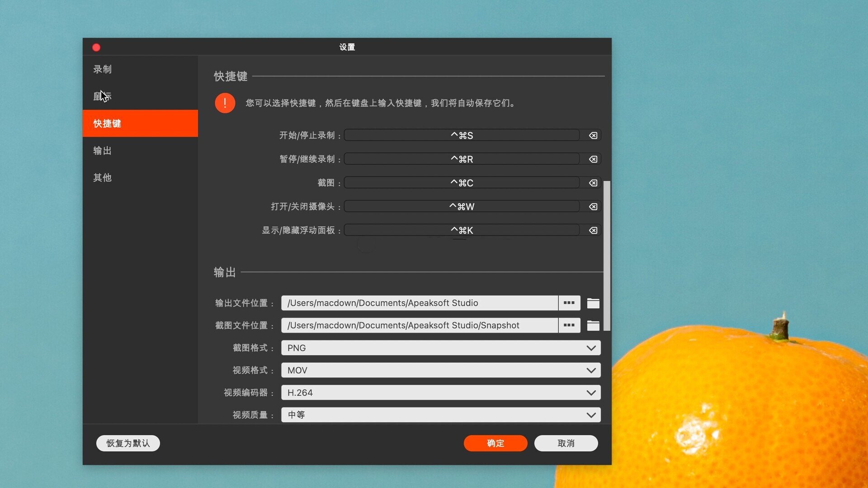Click the 截图文件位置 path field
868x488 pixels.
tap(420, 325)
